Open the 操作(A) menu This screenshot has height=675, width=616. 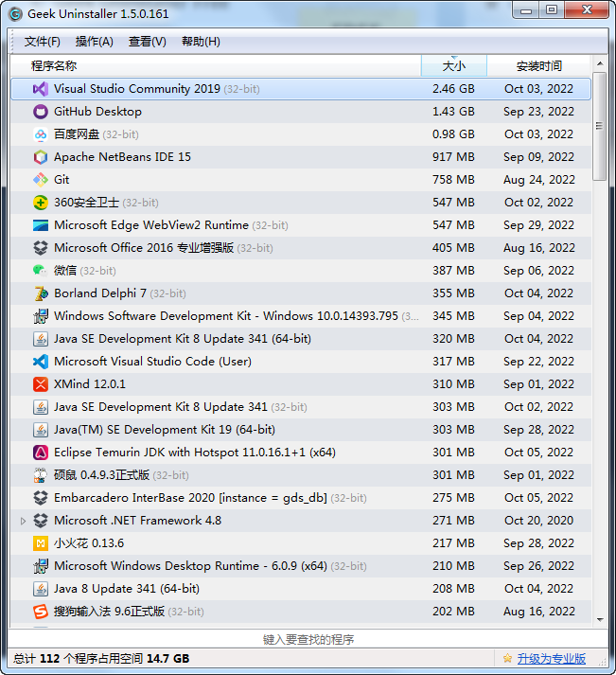pos(95,42)
